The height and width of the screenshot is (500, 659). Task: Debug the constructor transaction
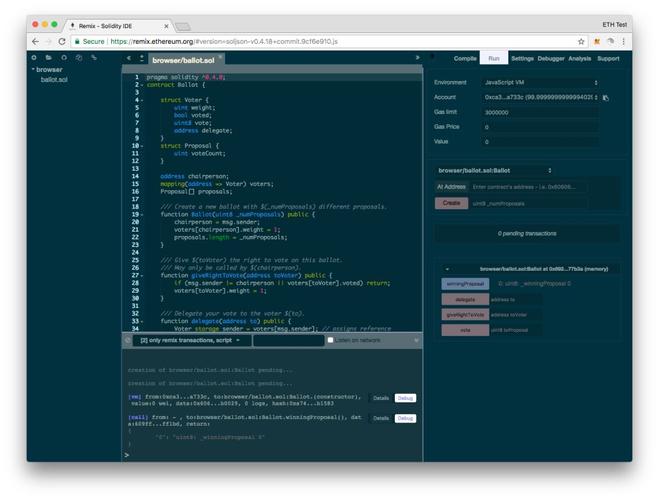coord(405,398)
